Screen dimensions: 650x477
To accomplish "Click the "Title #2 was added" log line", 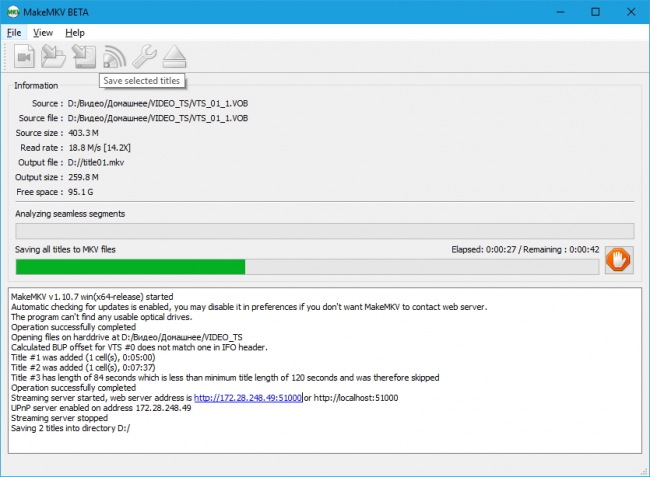I will (83, 368).
